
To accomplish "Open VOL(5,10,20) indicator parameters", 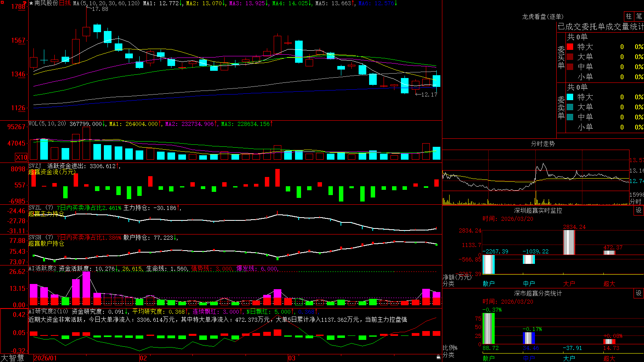I will tap(47, 124).
